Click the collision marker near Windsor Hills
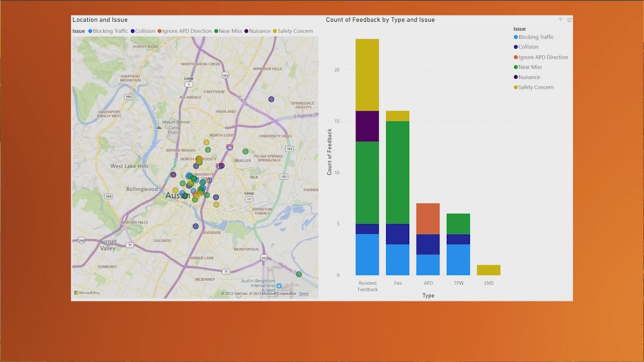Image resolution: width=644 pixels, height=362 pixels. point(271,99)
